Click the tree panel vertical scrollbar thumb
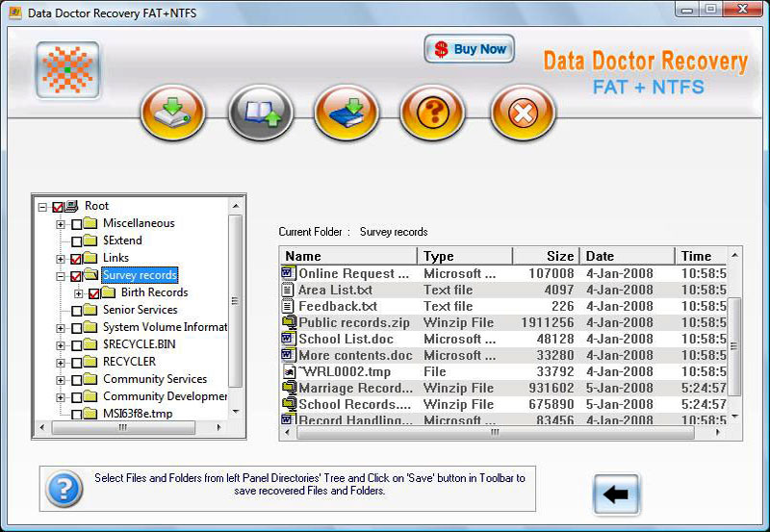 [235, 301]
